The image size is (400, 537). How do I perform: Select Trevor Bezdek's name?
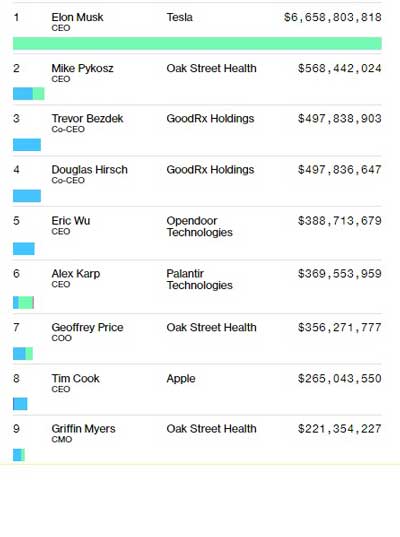pyautogui.click(x=87, y=118)
